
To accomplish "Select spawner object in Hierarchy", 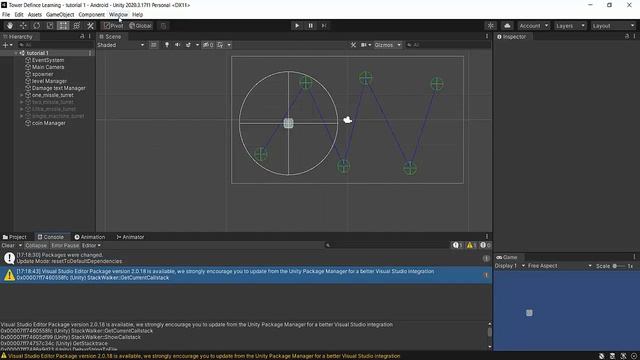I will click(x=42, y=74).
